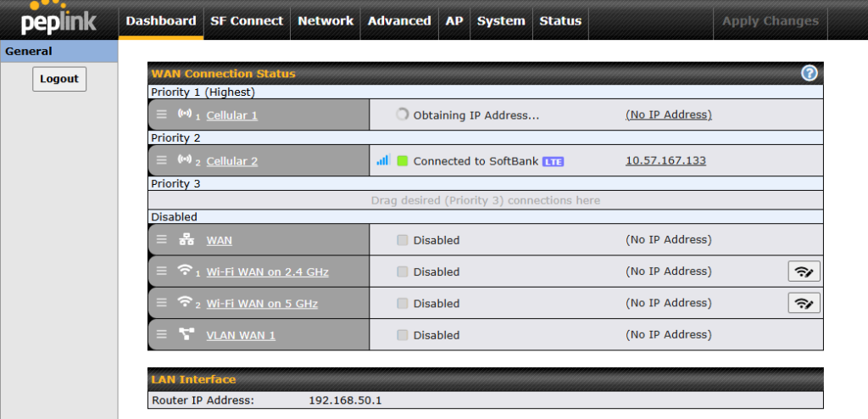
Task: Click the Ethernet icon of the WAN row
Action: tap(186, 240)
